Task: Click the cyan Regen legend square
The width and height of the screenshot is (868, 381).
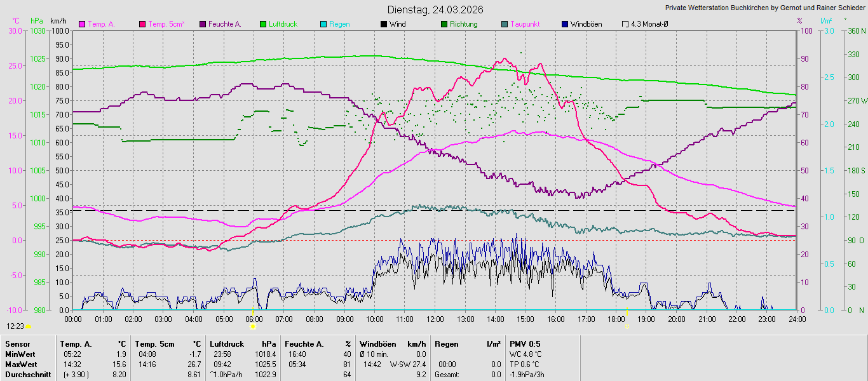Action: click(x=323, y=24)
